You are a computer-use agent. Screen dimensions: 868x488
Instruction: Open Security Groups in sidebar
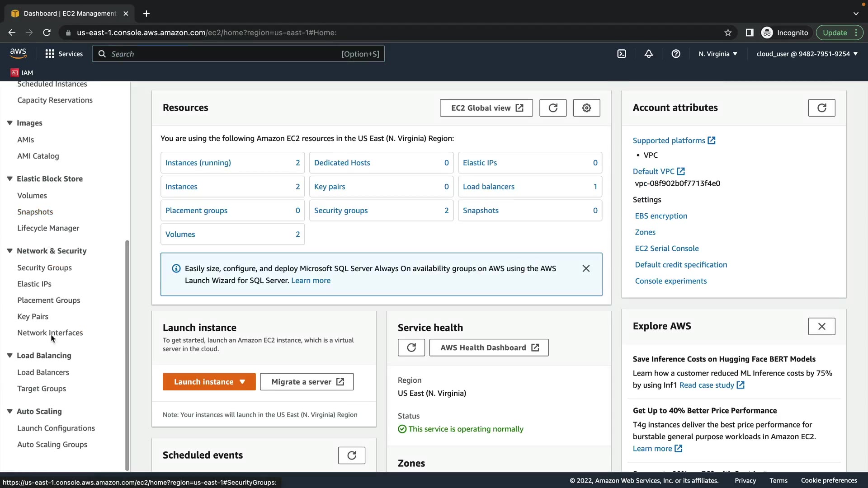tap(44, 267)
